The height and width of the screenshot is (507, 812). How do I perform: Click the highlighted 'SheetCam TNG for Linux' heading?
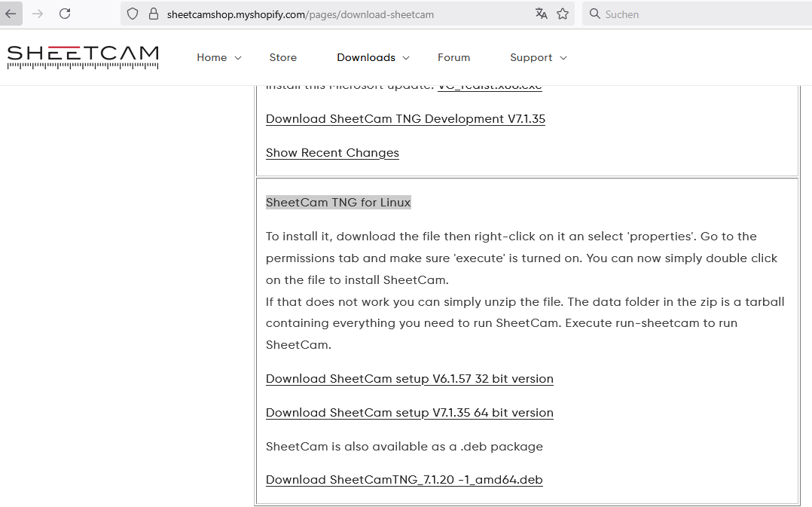338,203
